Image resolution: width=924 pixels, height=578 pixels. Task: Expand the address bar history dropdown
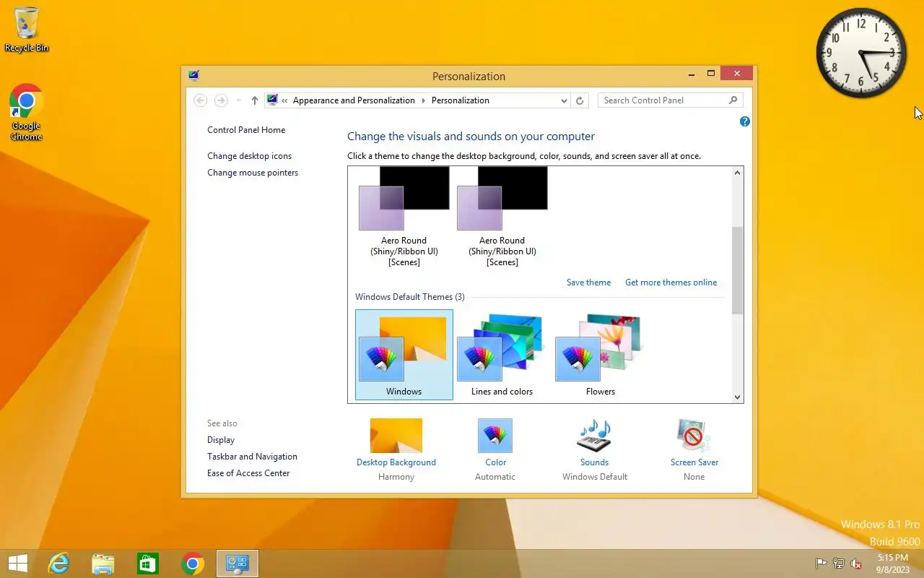point(564,101)
